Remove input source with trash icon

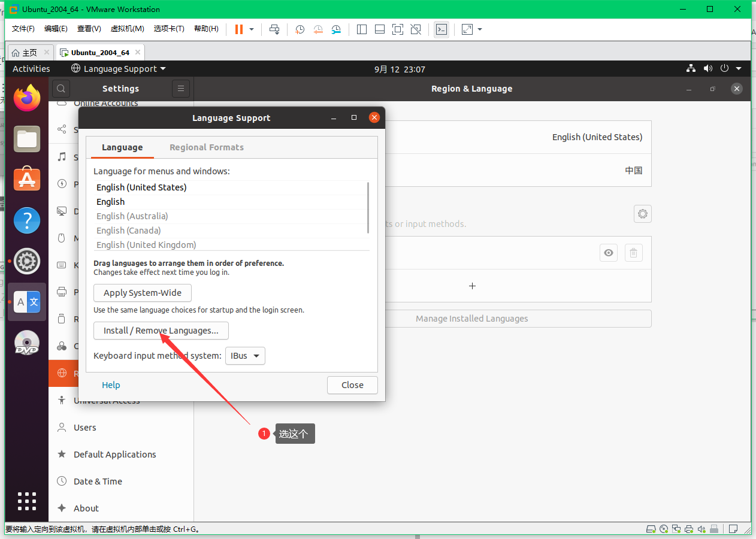click(x=634, y=253)
